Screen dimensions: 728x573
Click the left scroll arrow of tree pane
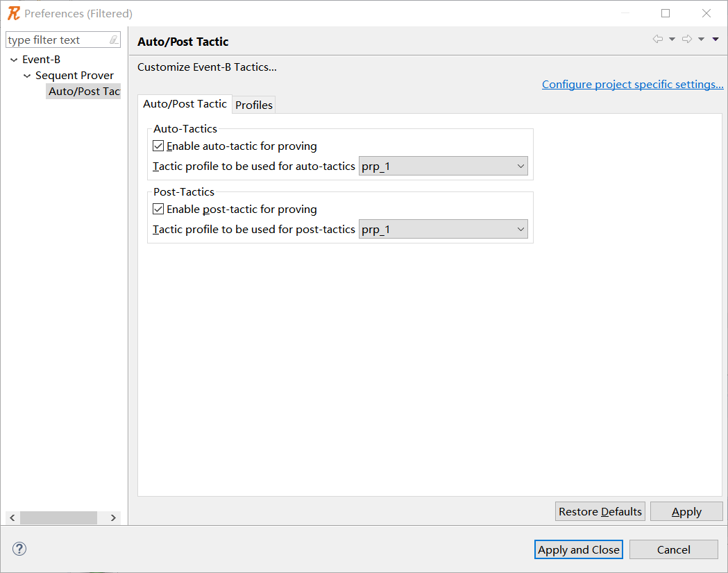pyautogui.click(x=12, y=518)
